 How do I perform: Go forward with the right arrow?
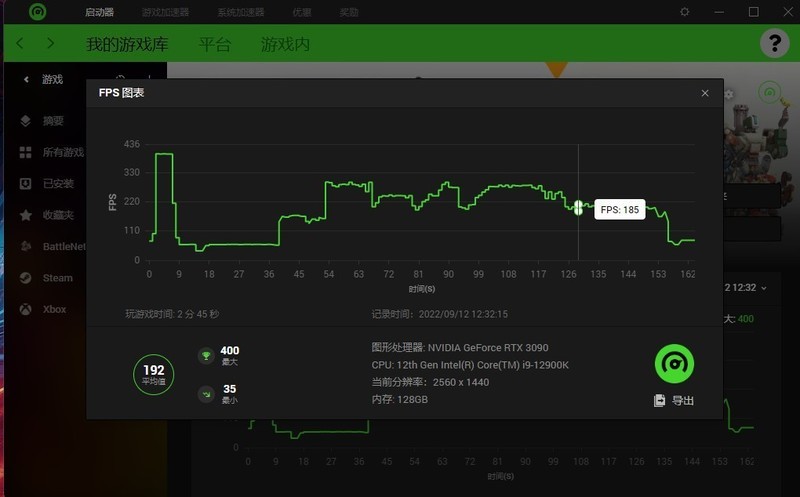[x=50, y=43]
